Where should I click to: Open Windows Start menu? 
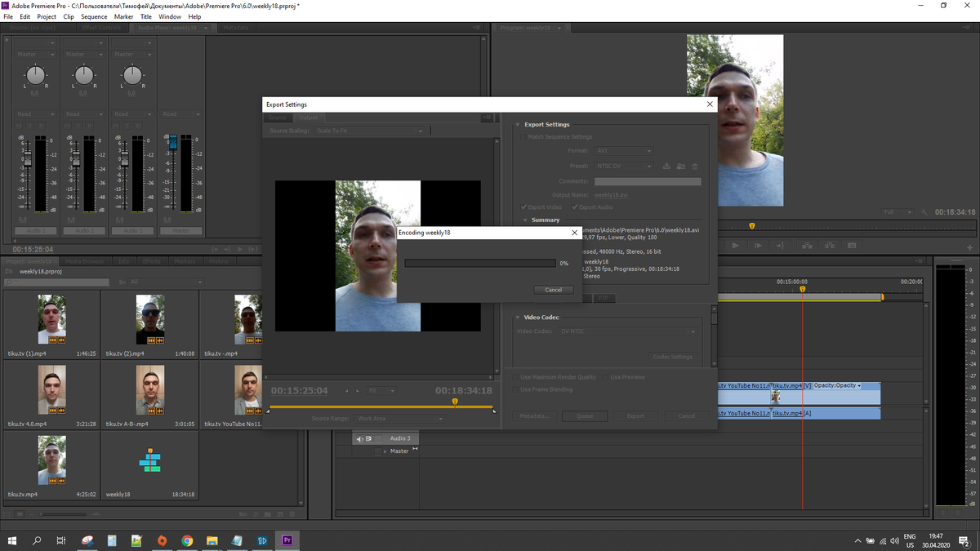(12, 540)
